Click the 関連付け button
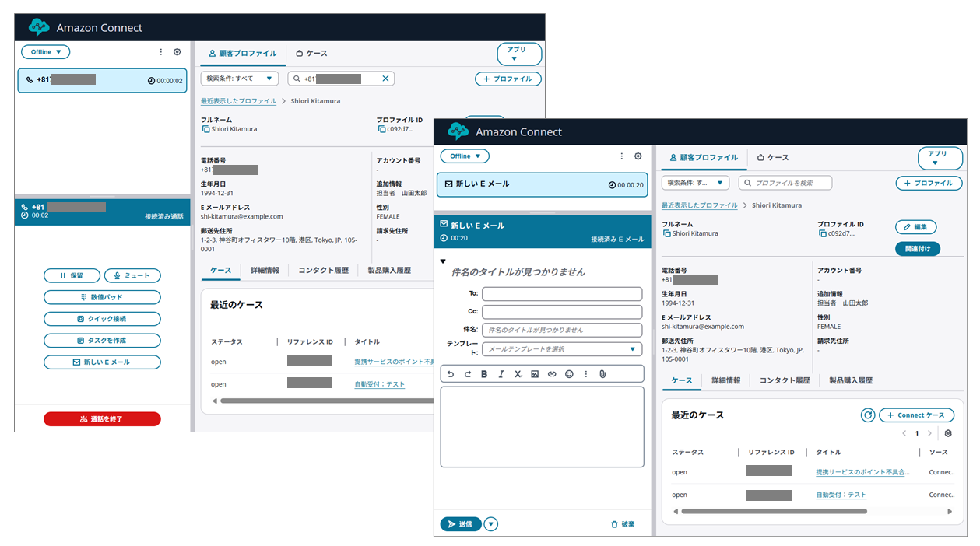The image size is (980, 546). pyautogui.click(x=918, y=249)
